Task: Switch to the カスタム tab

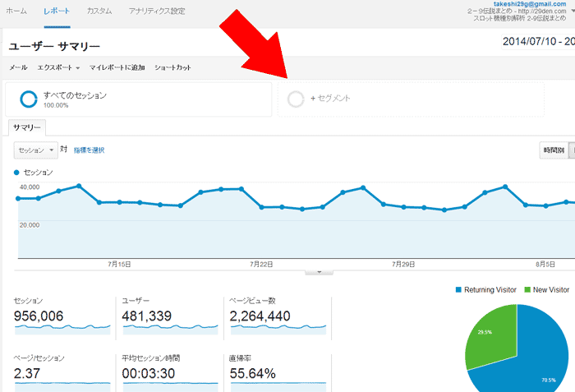Action: [99, 12]
